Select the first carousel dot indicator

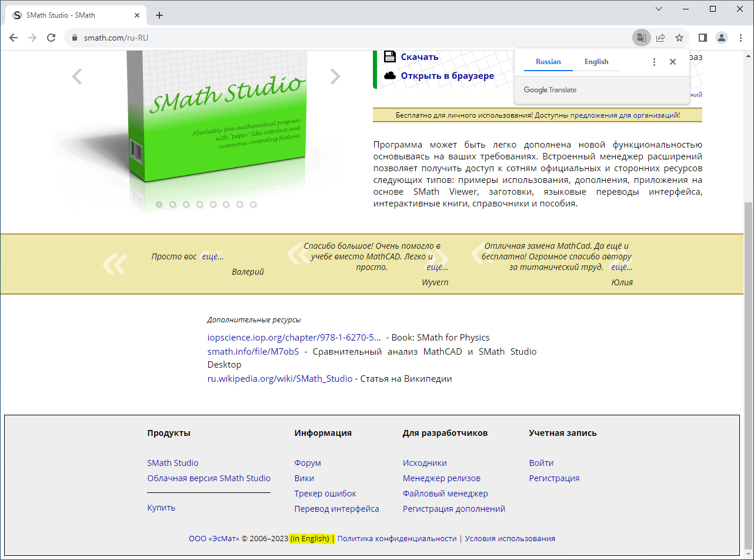pos(159,205)
